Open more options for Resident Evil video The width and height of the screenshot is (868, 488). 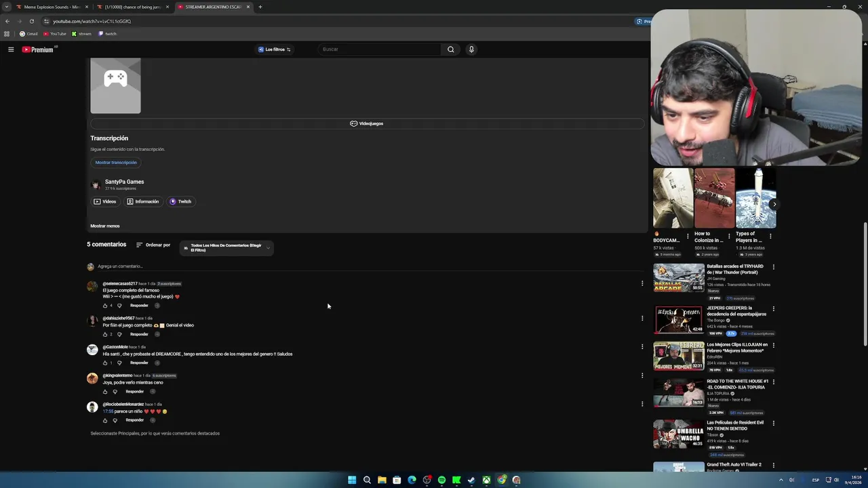(773, 424)
